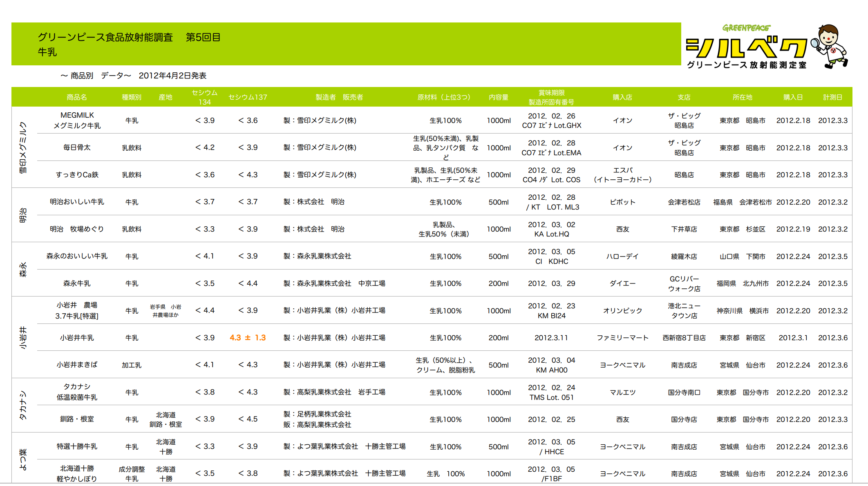Click store name ダイエー
The image size is (868, 486).
click(x=622, y=283)
